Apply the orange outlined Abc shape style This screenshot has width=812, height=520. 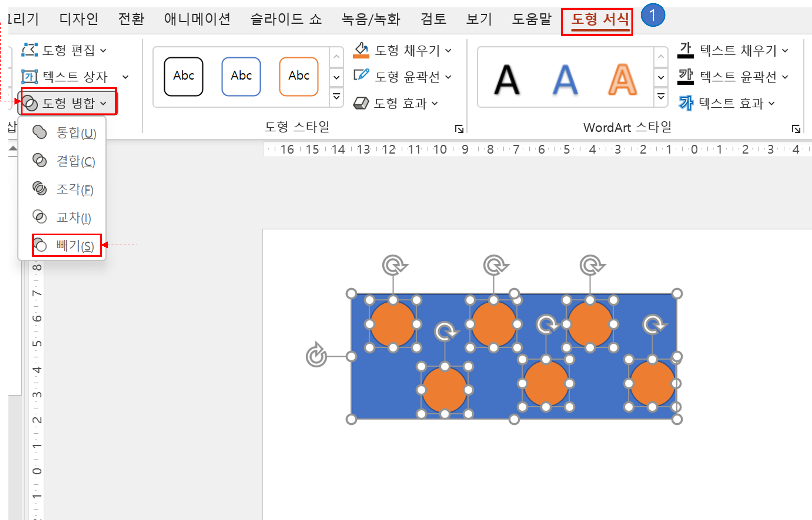tap(299, 77)
